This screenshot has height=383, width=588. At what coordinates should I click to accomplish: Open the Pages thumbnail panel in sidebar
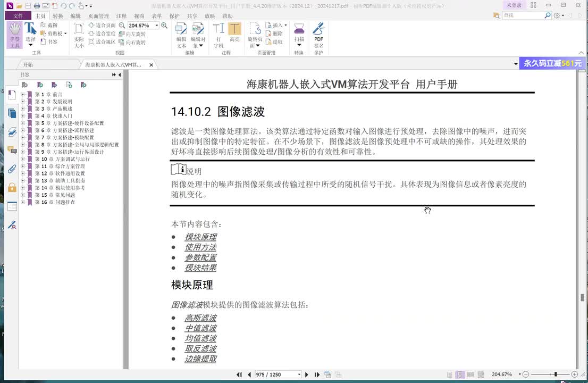pos(12,113)
